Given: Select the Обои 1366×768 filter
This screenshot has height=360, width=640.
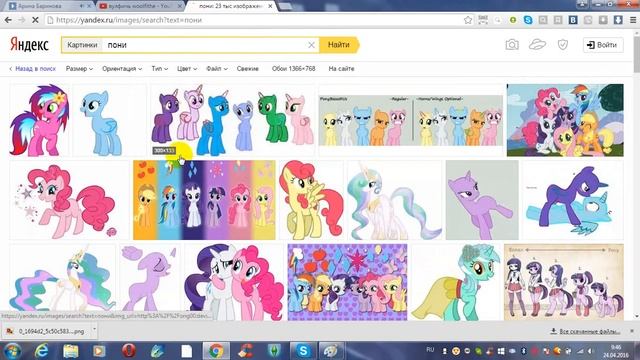Looking at the screenshot, I should tap(293, 69).
